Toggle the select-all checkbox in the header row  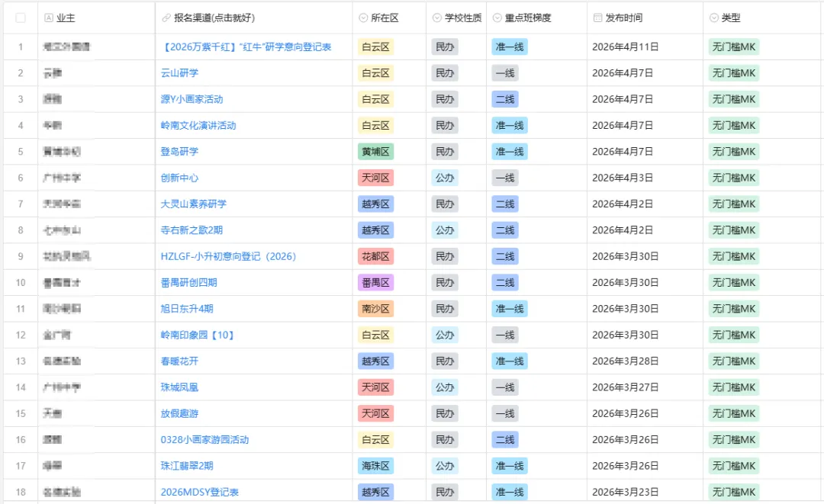(21, 18)
